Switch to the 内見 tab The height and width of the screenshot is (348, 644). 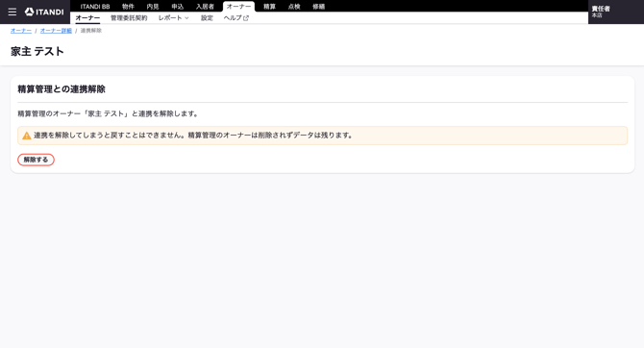click(x=153, y=7)
